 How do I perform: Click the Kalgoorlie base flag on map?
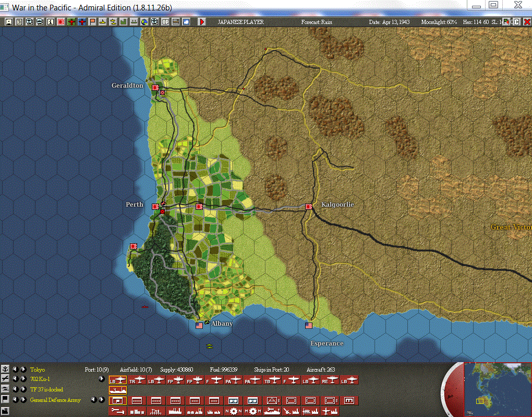point(309,207)
